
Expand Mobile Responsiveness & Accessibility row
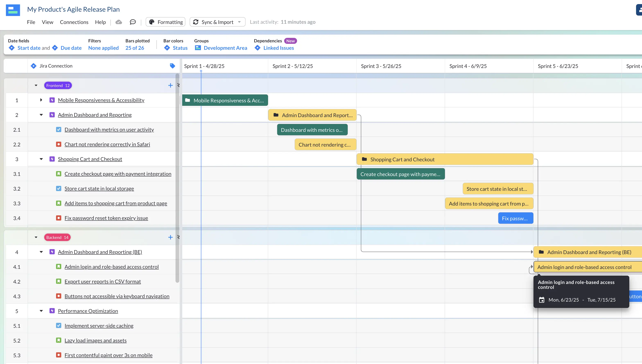click(x=41, y=100)
